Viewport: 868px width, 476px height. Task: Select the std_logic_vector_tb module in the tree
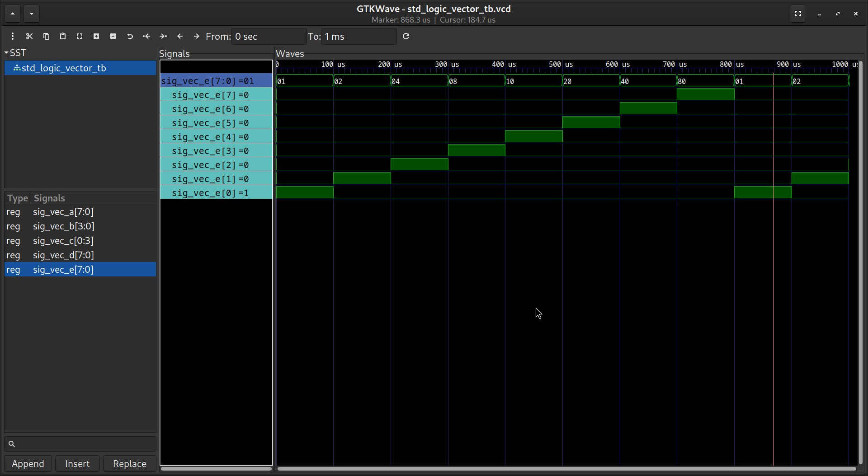pyautogui.click(x=80, y=68)
